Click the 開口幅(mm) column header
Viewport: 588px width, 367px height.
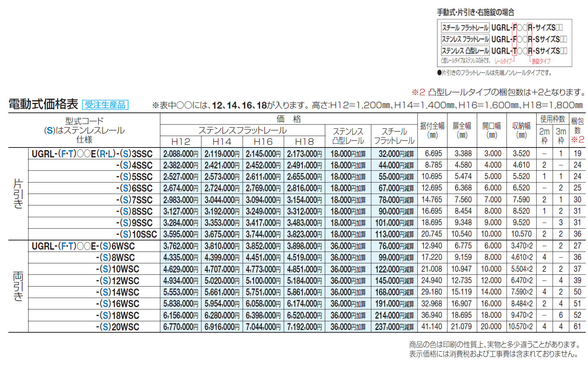coord(491,130)
